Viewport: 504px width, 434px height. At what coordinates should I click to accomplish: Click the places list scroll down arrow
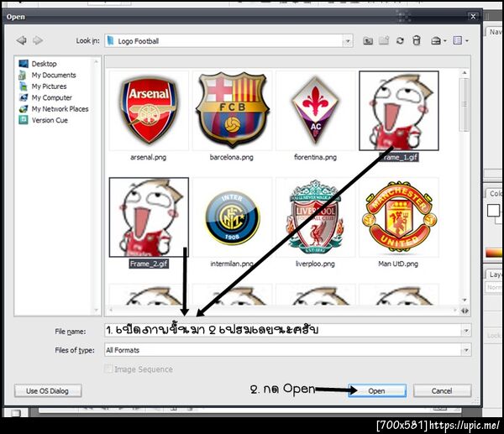click(96, 310)
